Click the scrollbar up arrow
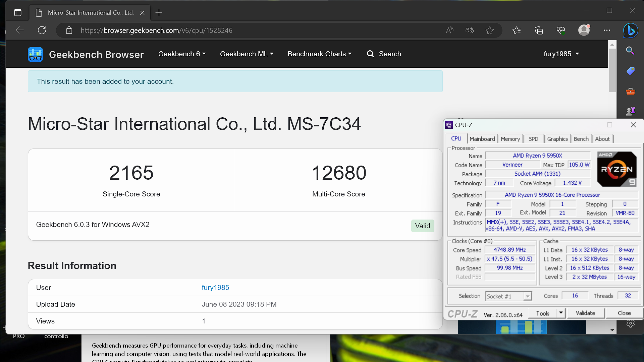644x362 pixels. (x=612, y=44)
